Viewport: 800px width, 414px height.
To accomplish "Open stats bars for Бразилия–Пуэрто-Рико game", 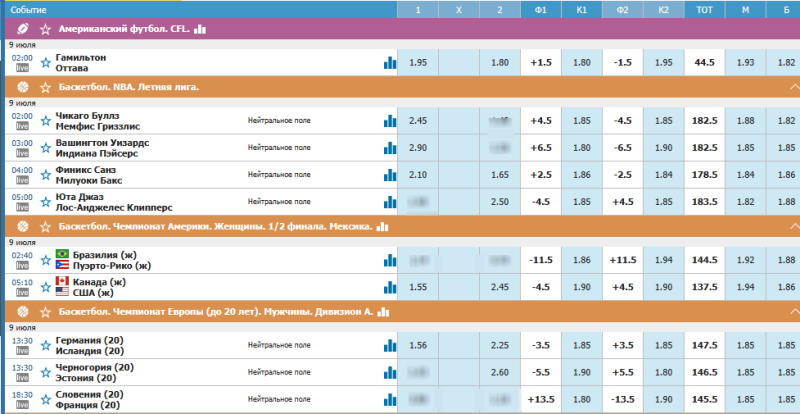I will point(389,260).
